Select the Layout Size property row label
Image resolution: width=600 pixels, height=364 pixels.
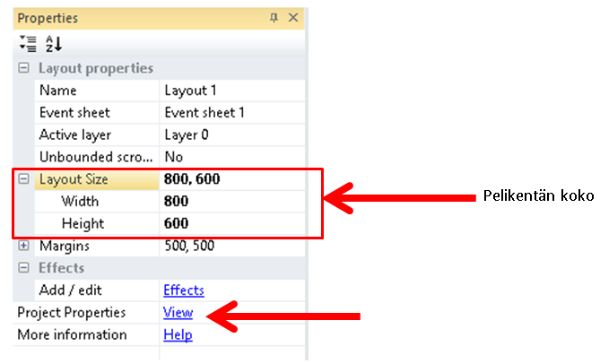point(74,179)
